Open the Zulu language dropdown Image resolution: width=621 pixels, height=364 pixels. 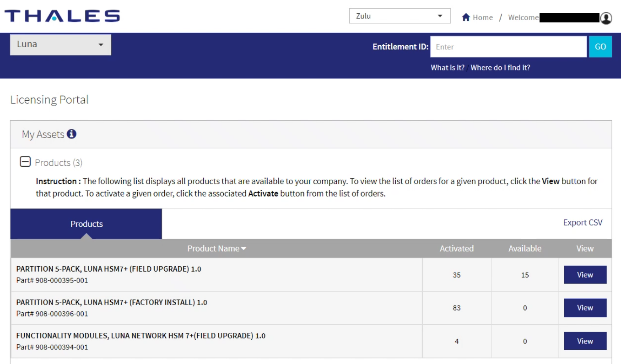coord(400,16)
